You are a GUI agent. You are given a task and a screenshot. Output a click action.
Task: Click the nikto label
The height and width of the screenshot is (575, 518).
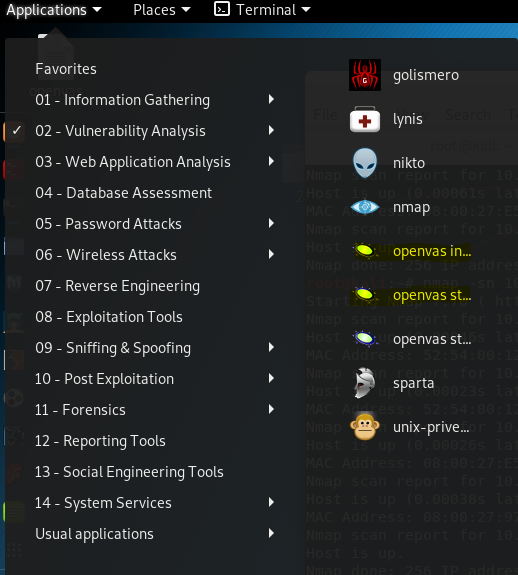(x=409, y=163)
